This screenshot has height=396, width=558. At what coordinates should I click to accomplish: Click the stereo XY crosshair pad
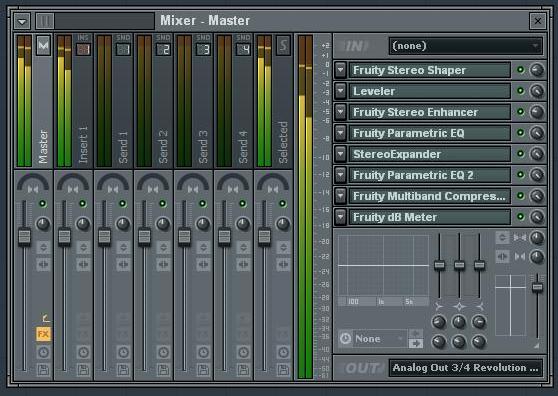pos(510,305)
